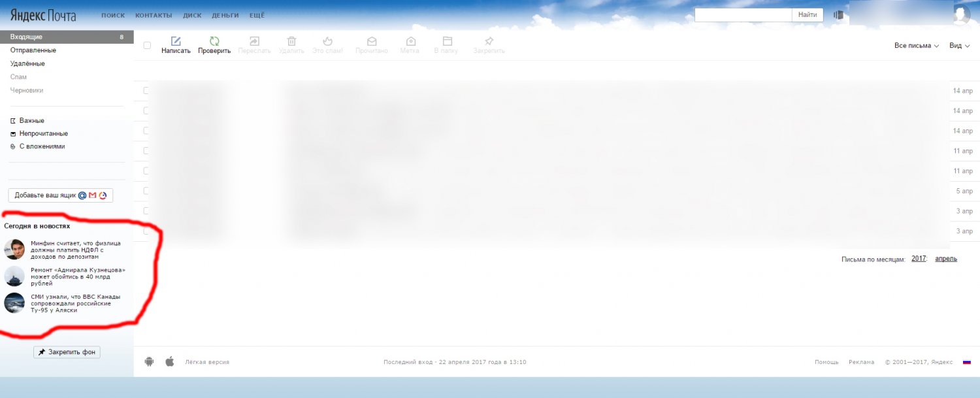This screenshot has height=398, width=980.
Task: Click the Закрепить фон button
Action: point(67,352)
